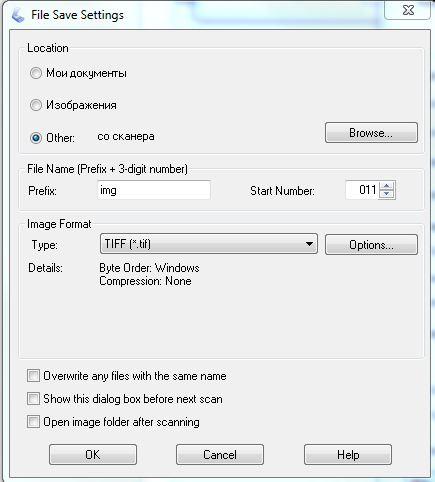Open the Browse folder dialog

point(371,133)
